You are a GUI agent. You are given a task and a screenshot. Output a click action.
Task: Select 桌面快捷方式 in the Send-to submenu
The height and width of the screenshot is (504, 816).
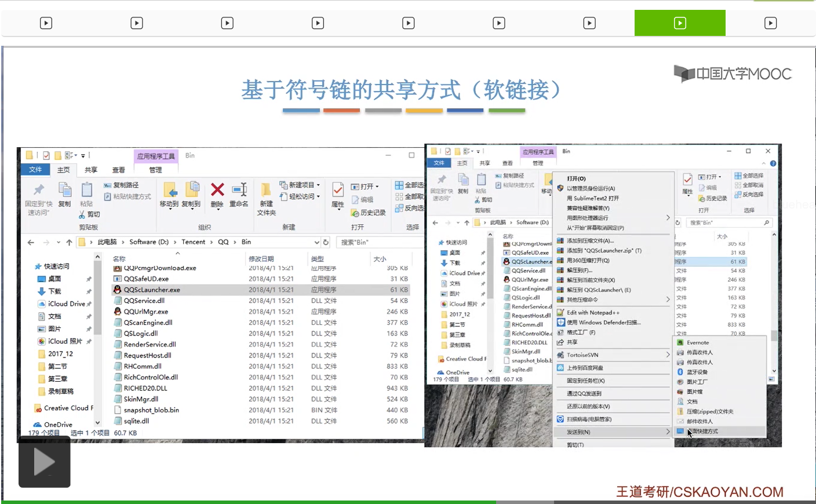[720, 431]
